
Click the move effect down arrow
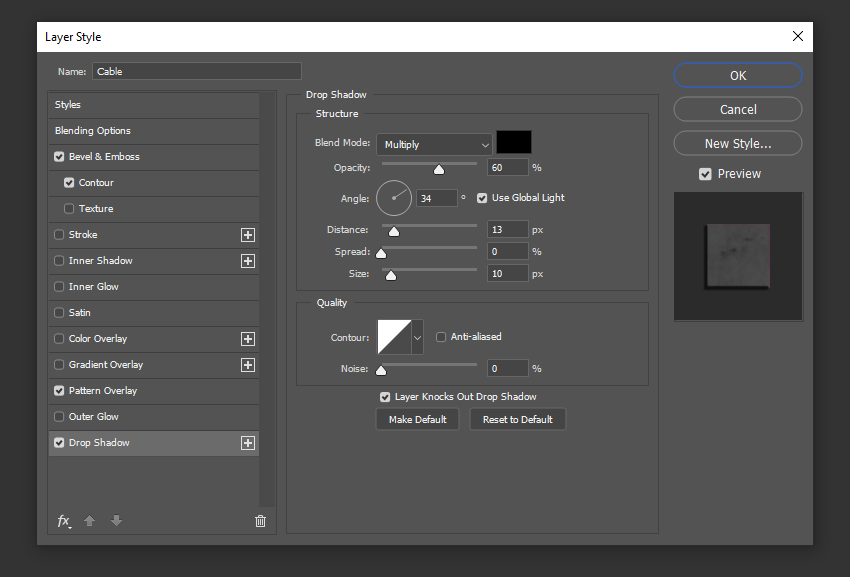(x=116, y=521)
